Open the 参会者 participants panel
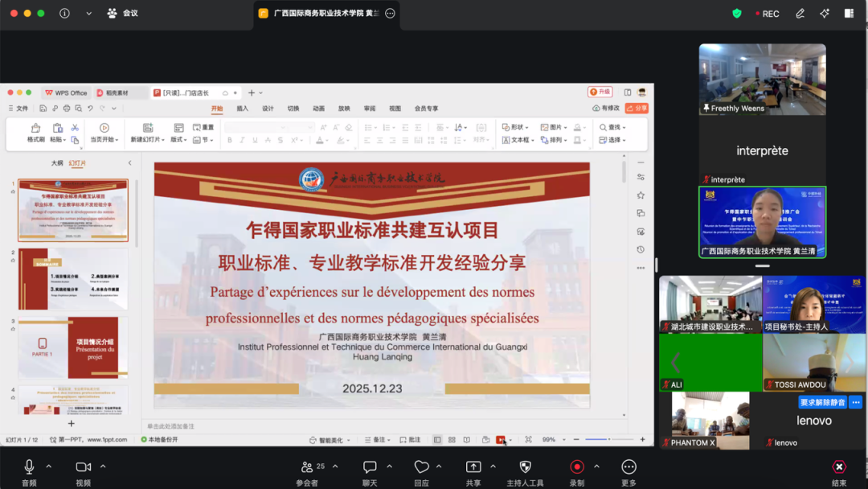Screen dimensions: 868x489 [x=307, y=467]
